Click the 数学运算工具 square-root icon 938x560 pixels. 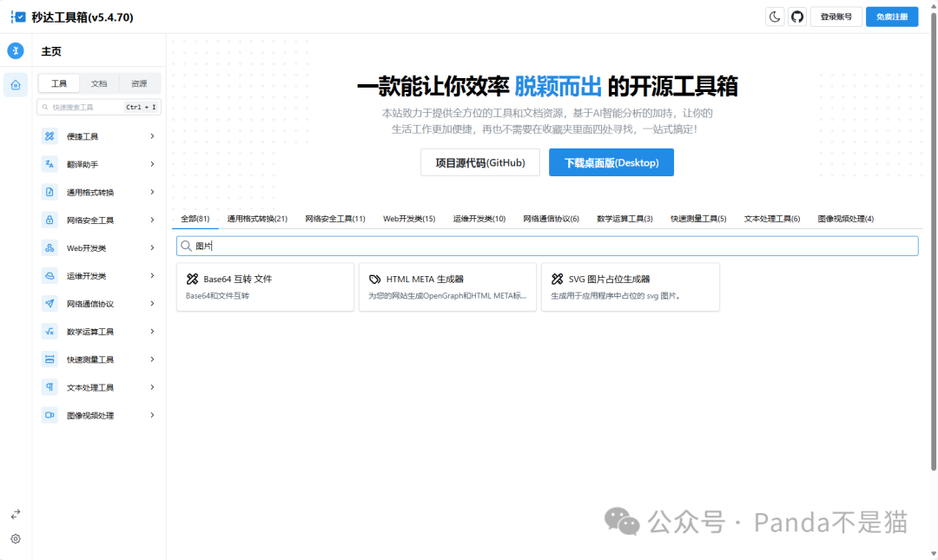coord(50,332)
